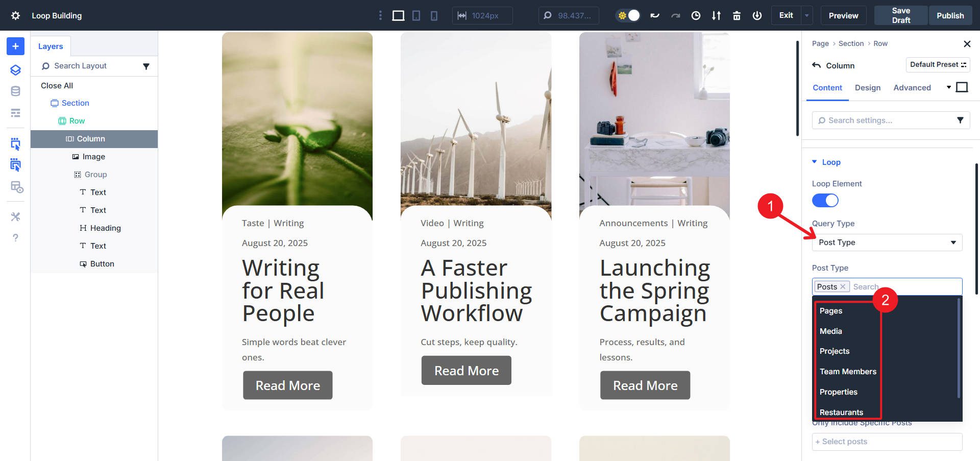Open the history clock icon
980x461 pixels.
696,16
